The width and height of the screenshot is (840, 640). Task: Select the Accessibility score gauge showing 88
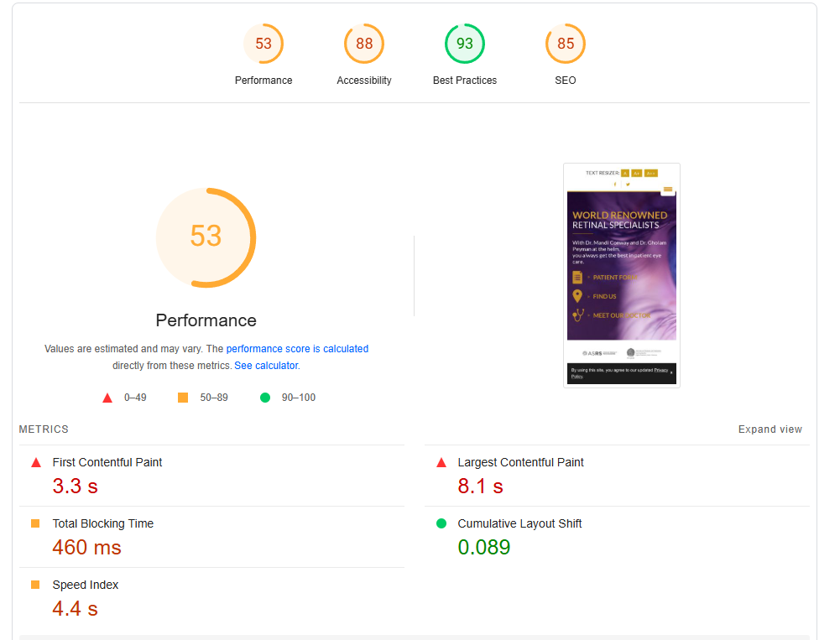point(363,44)
